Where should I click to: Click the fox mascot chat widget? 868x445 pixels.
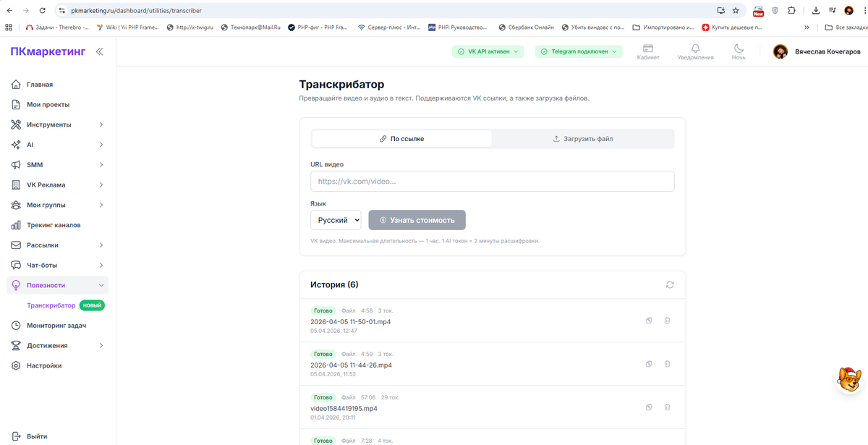(x=848, y=378)
